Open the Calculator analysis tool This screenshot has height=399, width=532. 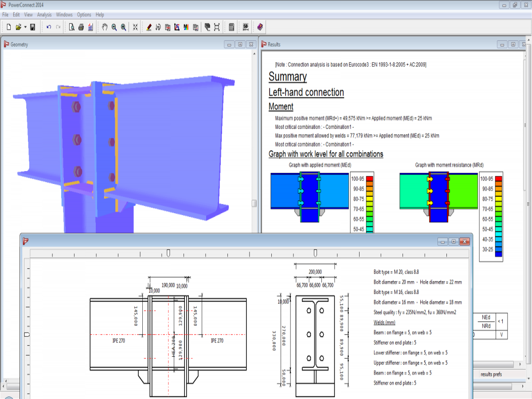(231, 27)
